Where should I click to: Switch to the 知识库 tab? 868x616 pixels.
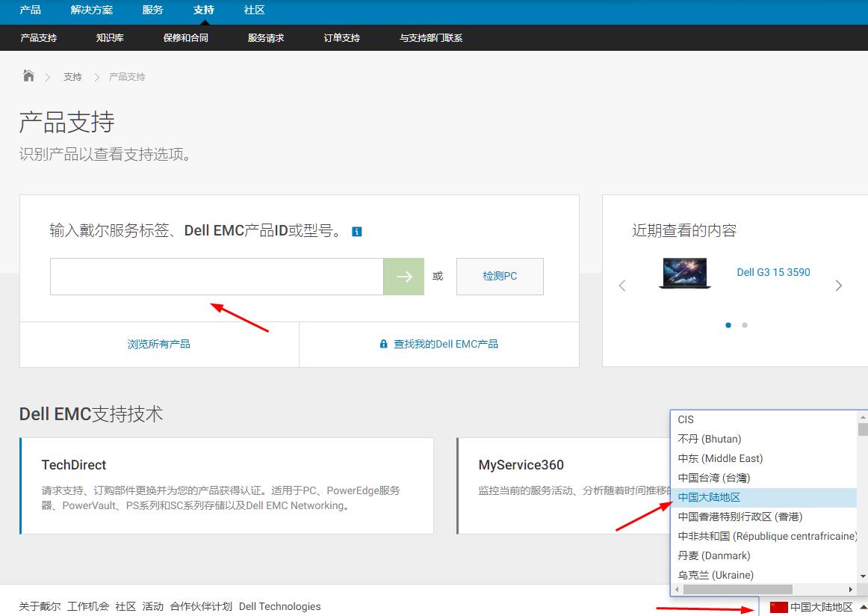109,37
